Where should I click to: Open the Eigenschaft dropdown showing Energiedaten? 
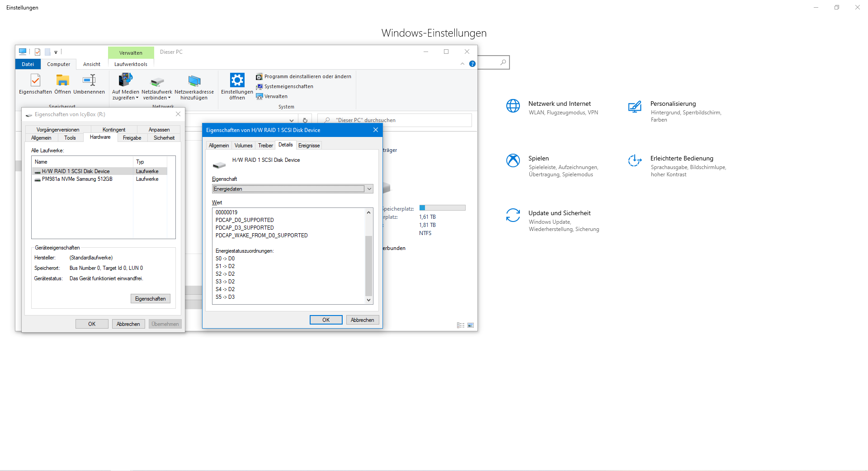tap(292, 189)
